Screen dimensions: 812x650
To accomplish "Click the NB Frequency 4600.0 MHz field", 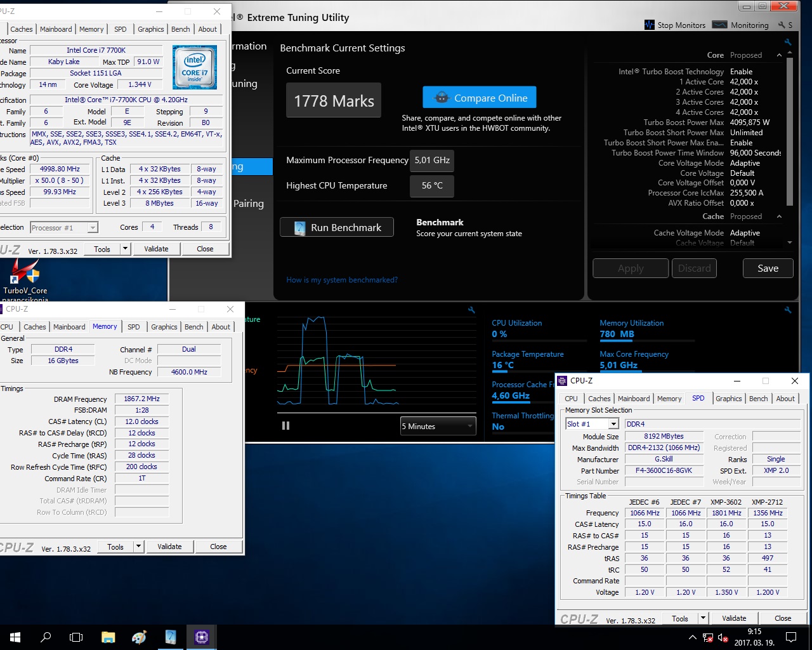I will [x=189, y=372].
